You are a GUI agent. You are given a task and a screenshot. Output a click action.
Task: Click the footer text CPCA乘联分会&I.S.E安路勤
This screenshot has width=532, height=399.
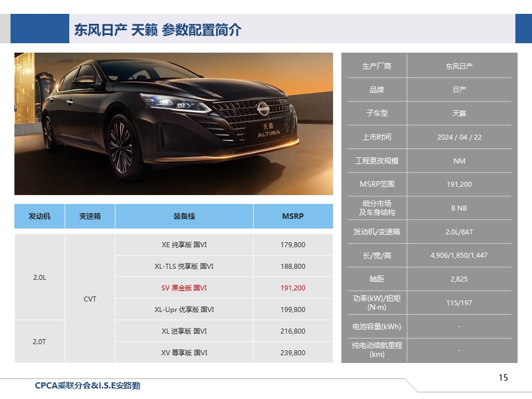[88, 386]
